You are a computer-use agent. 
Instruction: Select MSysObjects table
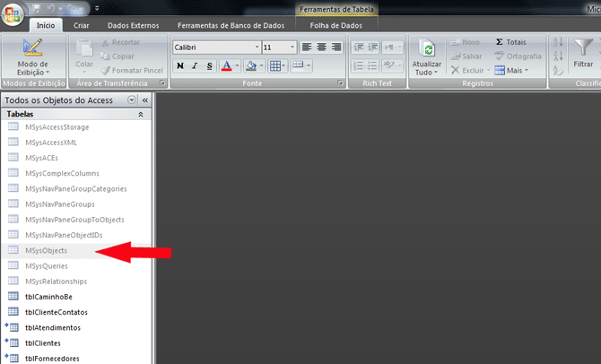coord(76,250)
